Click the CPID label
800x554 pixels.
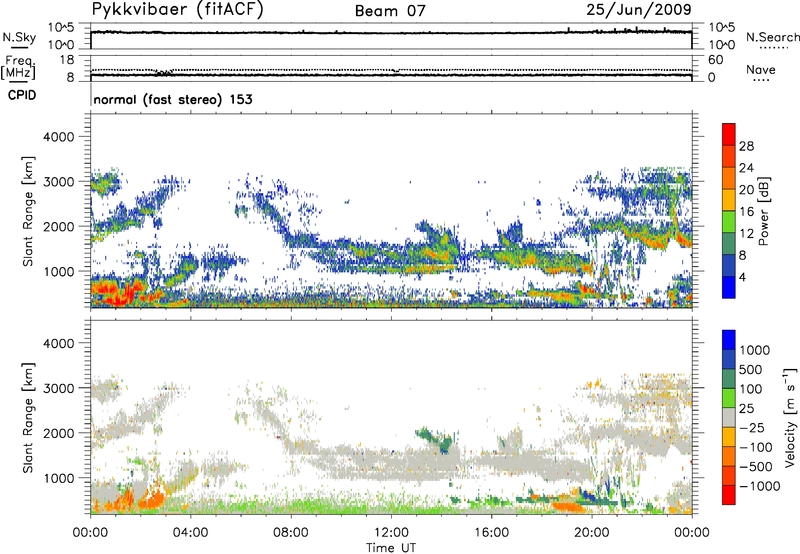pos(22,95)
